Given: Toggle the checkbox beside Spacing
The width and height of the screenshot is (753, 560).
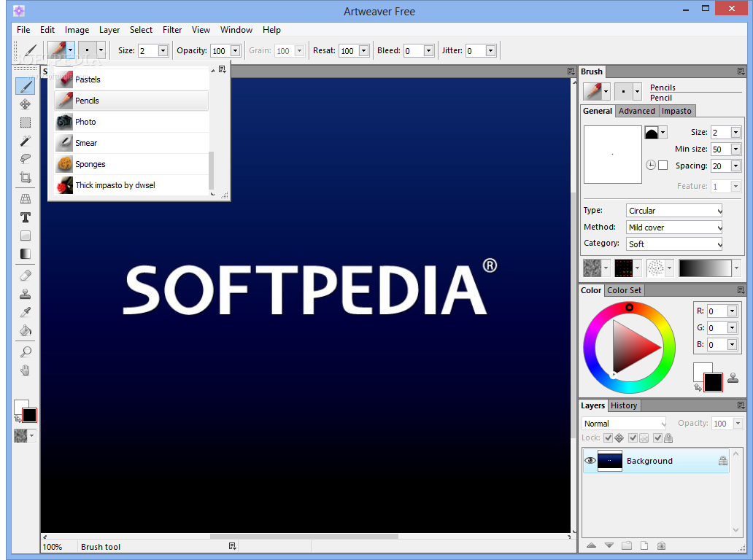Looking at the screenshot, I should pyautogui.click(x=663, y=165).
